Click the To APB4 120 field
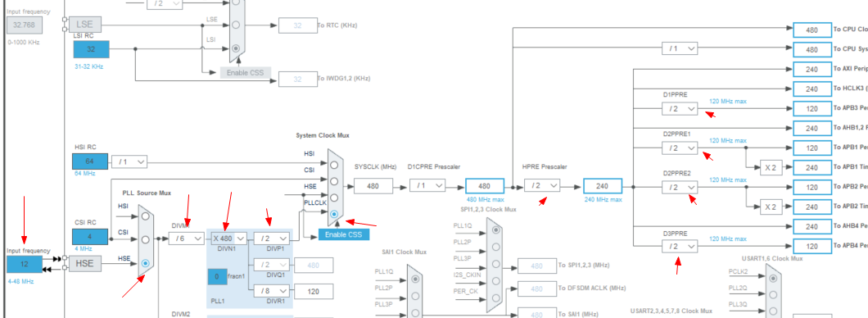868x318 pixels. pos(812,247)
